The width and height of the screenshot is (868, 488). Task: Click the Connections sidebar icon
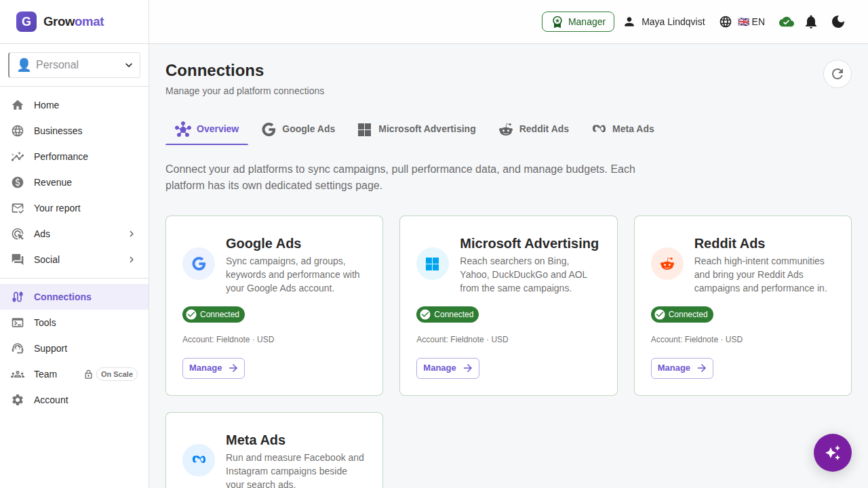(x=18, y=297)
